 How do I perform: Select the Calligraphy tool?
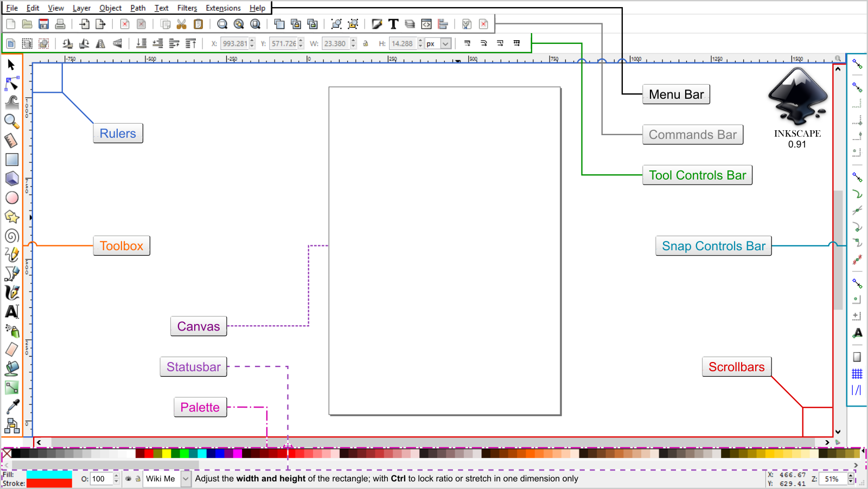pyautogui.click(x=11, y=293)
